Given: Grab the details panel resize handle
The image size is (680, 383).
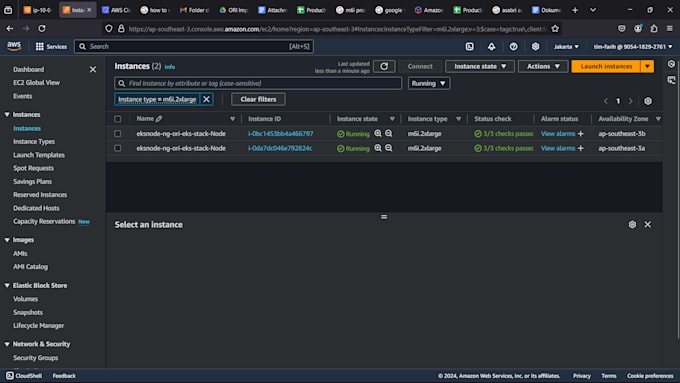Looking at the screenshot, I should tap(384, 217).
